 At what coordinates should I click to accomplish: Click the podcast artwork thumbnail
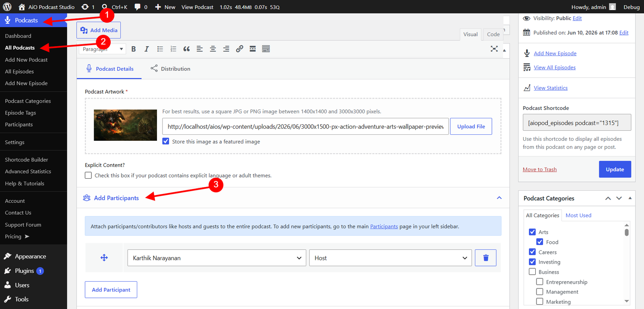pos(125,125)
